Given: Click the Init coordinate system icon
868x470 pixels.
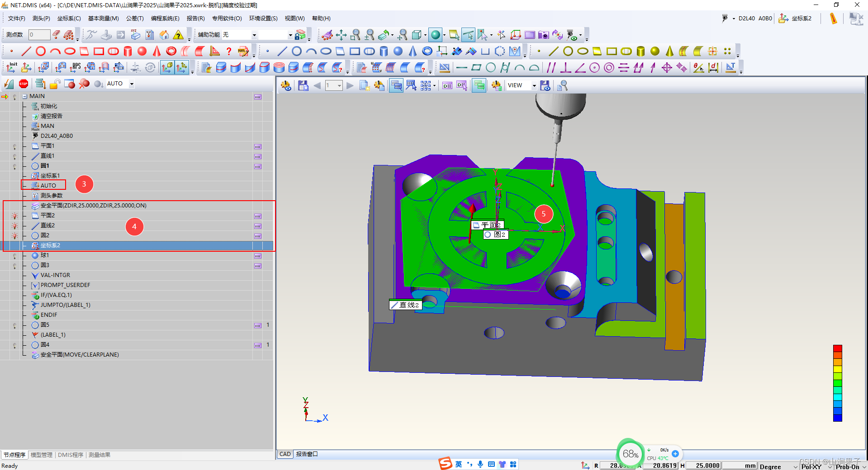Looking at the screenshot, I should click(x=12, y=67).
